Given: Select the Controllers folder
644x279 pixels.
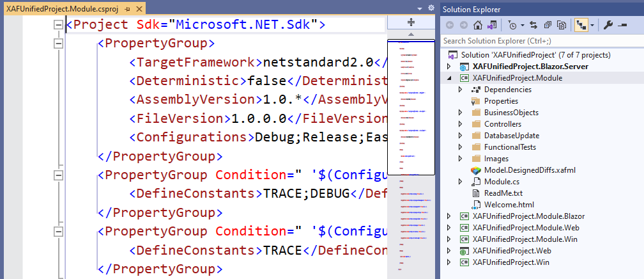Looking at the screenshot, I should tap(503, 124).
